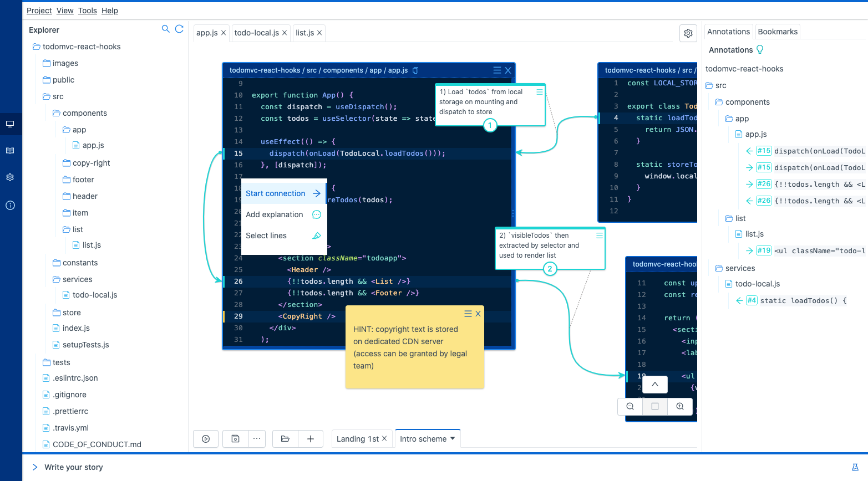Close the app.js code panel
The image size is (868, 481).
tap(507, 70)
